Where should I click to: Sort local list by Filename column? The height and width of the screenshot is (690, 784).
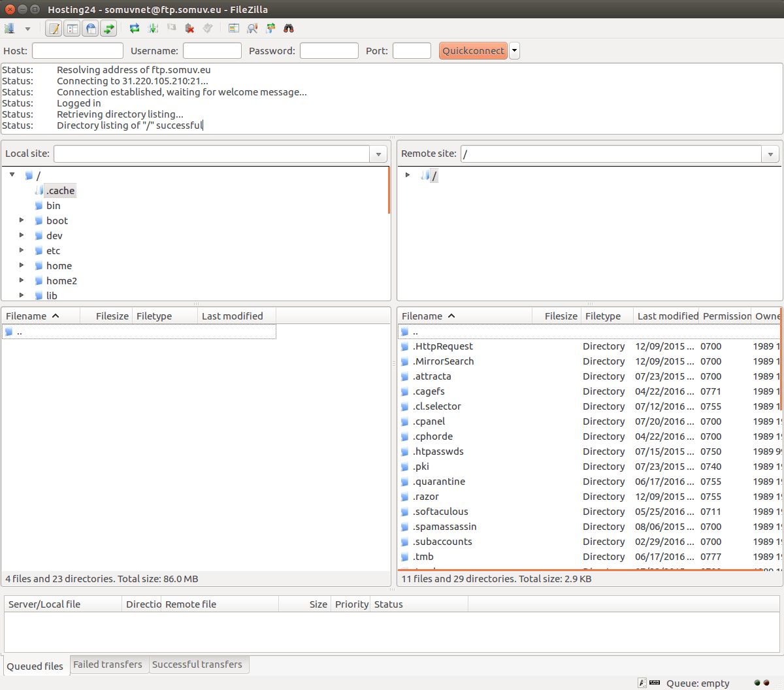click(x=41, y=316)
